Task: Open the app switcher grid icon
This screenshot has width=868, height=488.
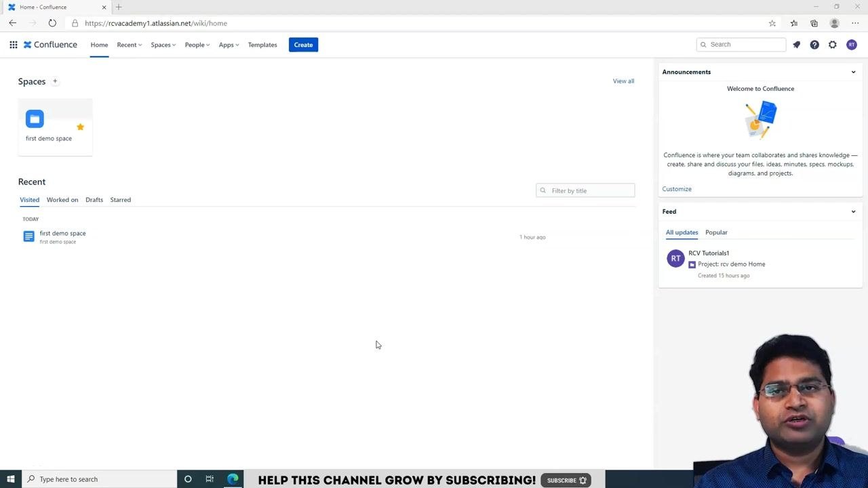Action: (14, 45)
